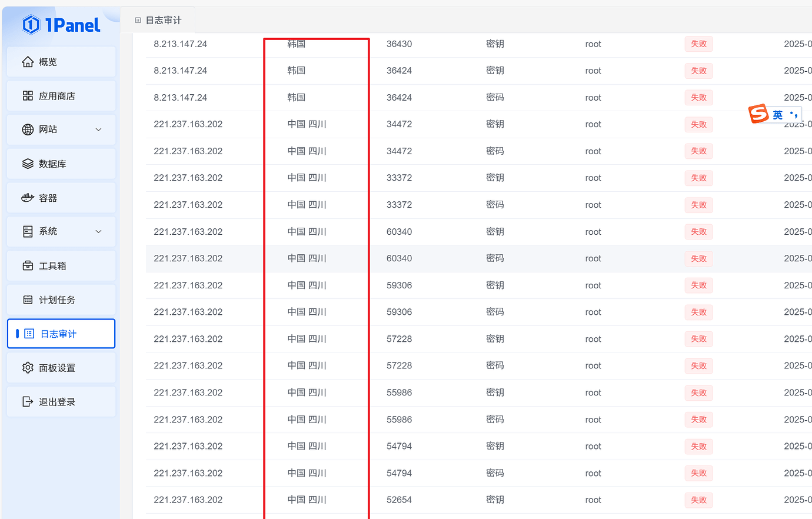This screenshot has height=519, width=812.
Task: Click the Sogou input method S icon
Action: click(758, 114)
